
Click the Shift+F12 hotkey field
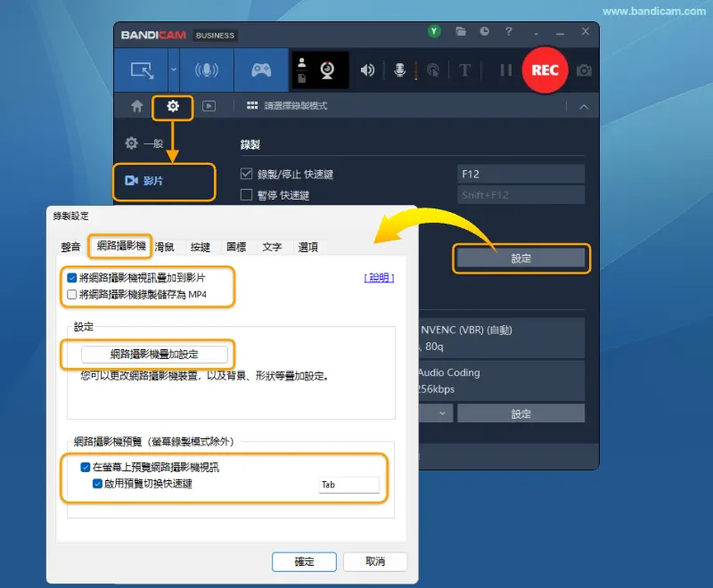(520, 195)
